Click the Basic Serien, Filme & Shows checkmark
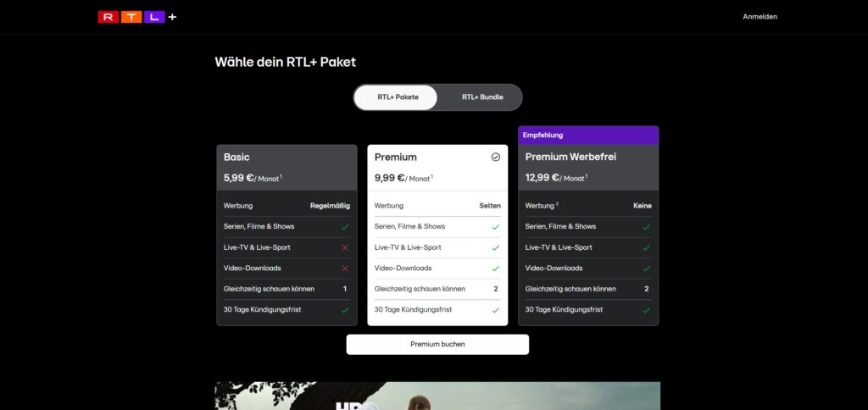Image resolution: width=868 pixels, height=410 pixels. coord(345,227)
